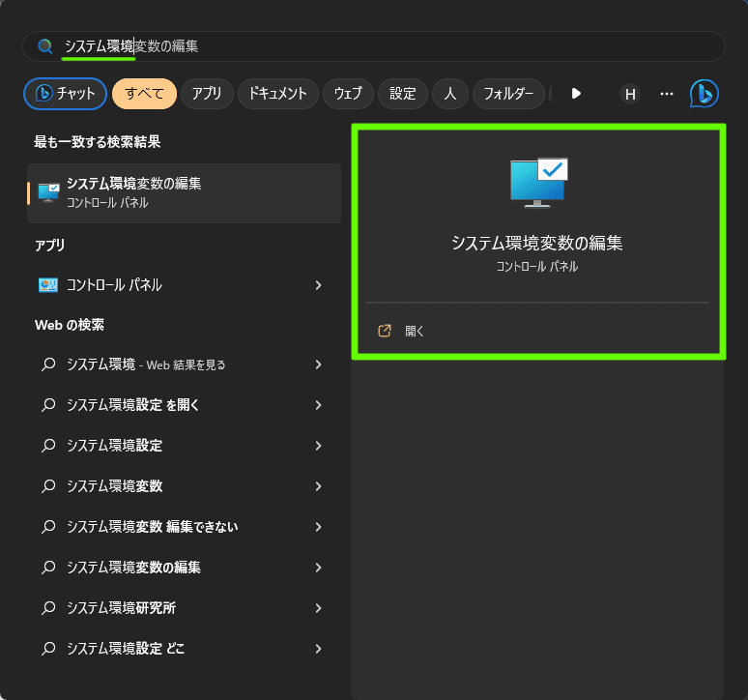Select the ウェブ filter tab
Image resolution: width=748 pixels, height=700 pixels.
pos(348,94)
